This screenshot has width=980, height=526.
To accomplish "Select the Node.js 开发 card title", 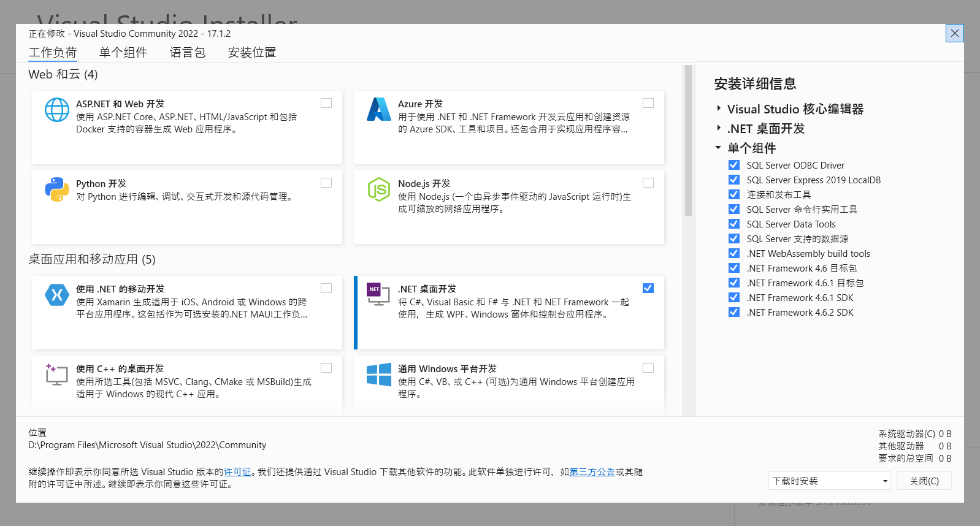I will click(424, 183).
